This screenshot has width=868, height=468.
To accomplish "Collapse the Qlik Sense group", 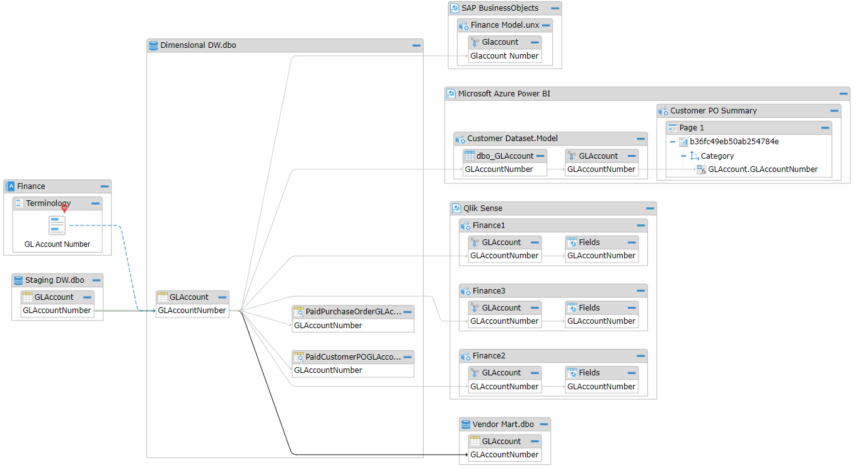I will pyautogui.click(x=650, y=208).
